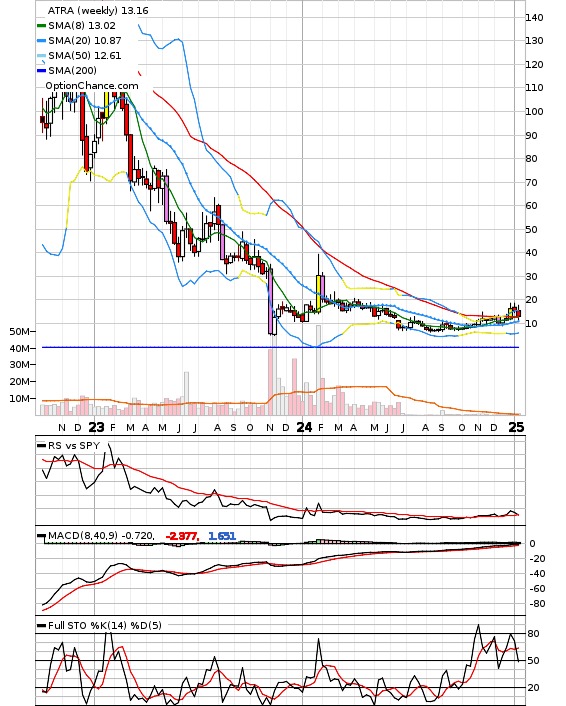The width and height of the screenshot is (566, 706).
Task: Click the MACD axis -60 label
Action: tap(537, 588)
